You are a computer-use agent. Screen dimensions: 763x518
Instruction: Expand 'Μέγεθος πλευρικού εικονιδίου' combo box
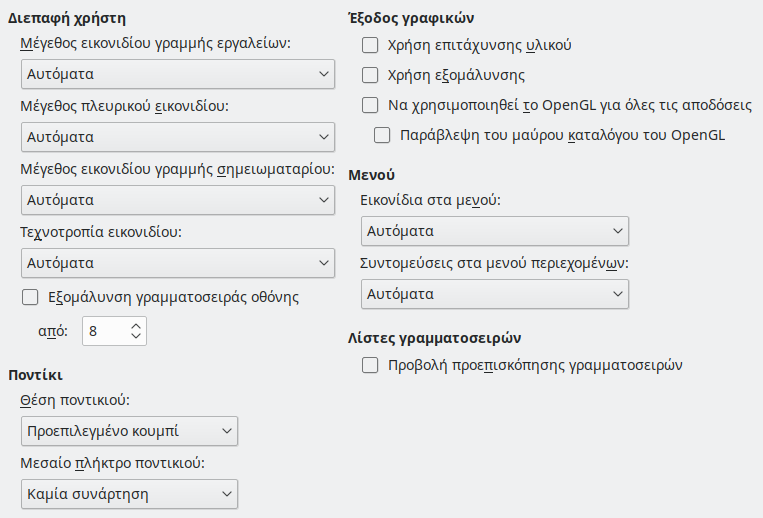(178, 137)
